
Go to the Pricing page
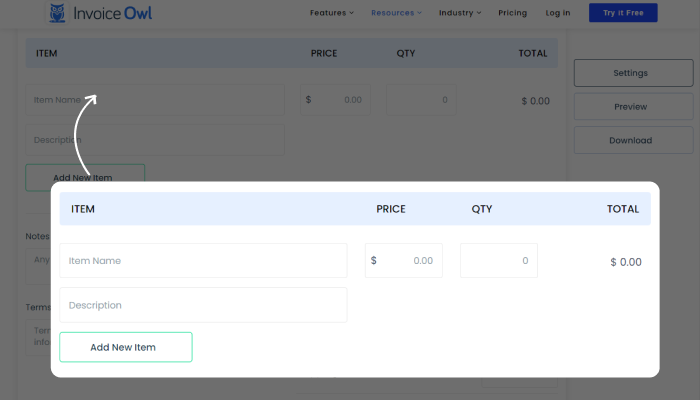coord(512,13)
